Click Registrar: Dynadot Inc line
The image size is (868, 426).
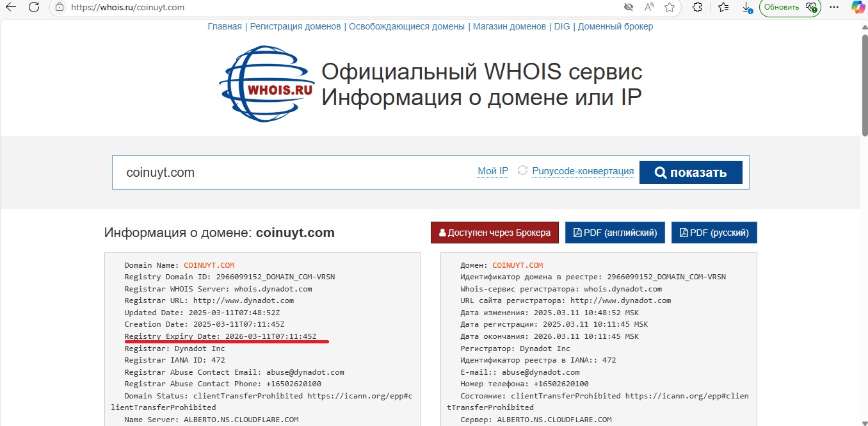[175, 348]
